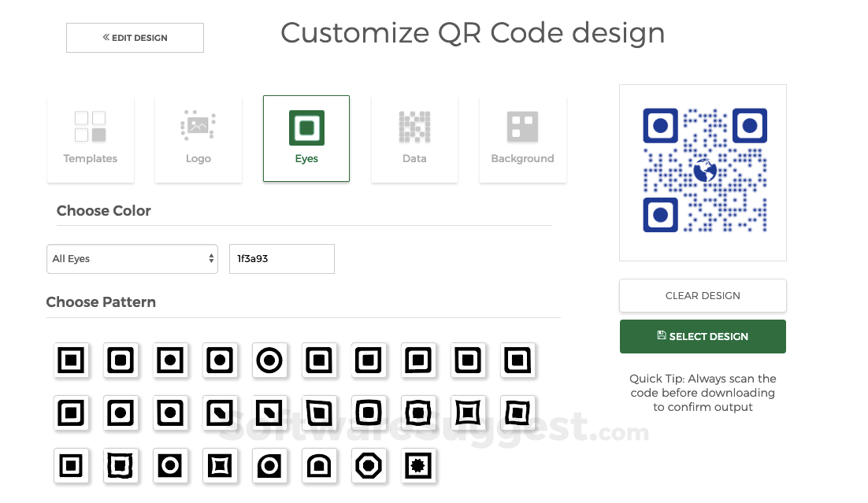Select the arch-shaped eye pattern
The image size is (868, 503).
pos(319,465)
